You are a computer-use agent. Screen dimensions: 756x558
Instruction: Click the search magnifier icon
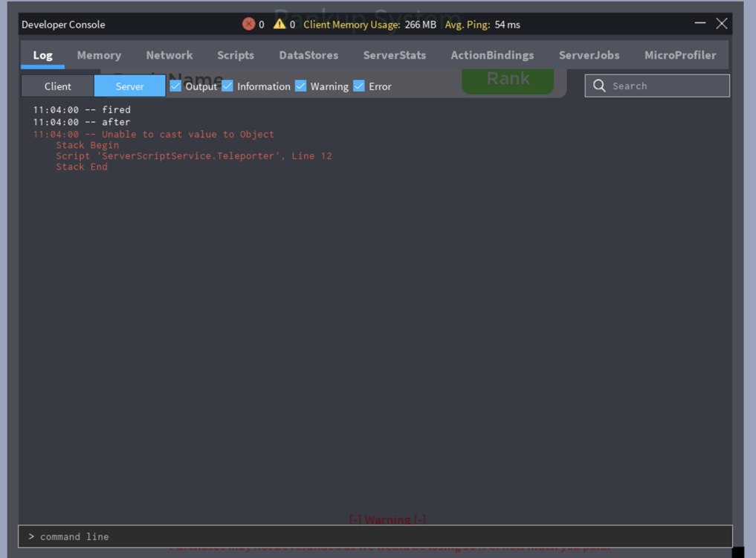(x=599, y=86)
